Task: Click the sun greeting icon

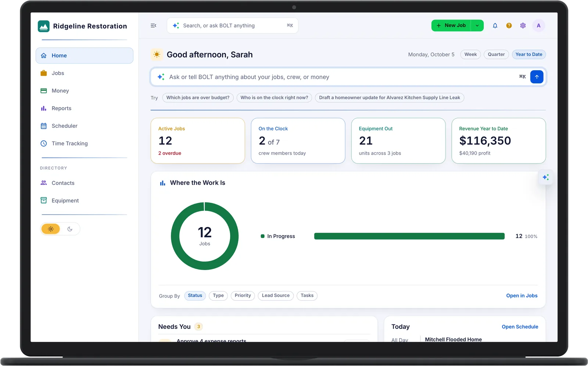Action: coord(157,54)
